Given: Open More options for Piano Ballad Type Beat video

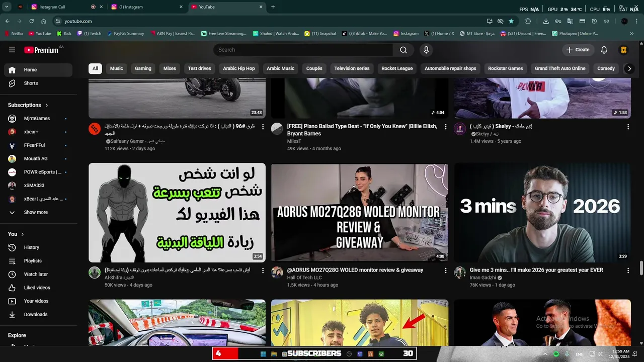Looking at the screenshot, I should [x=445, y=127].
